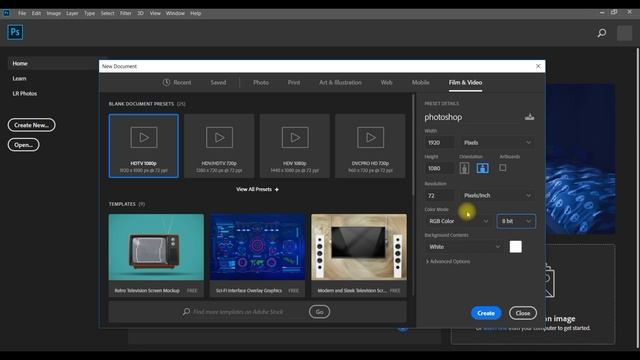This screenshot has width=640, height=360.
Task: Switch to the Art & Illustration tab
Action: pos(340,82)
